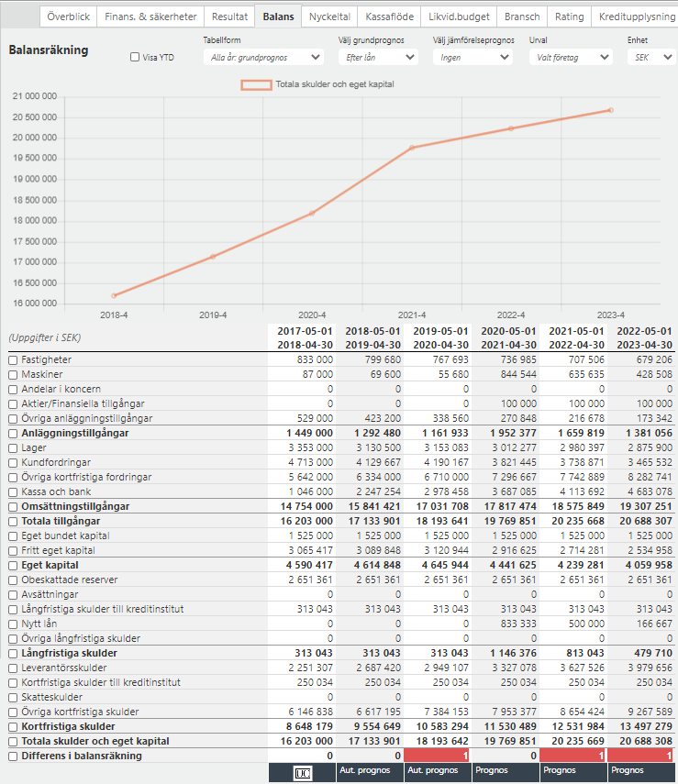The height and width of the screenshot is (784, 678).
Task: Switch to the Överblick tab
Action: (69, 17)
